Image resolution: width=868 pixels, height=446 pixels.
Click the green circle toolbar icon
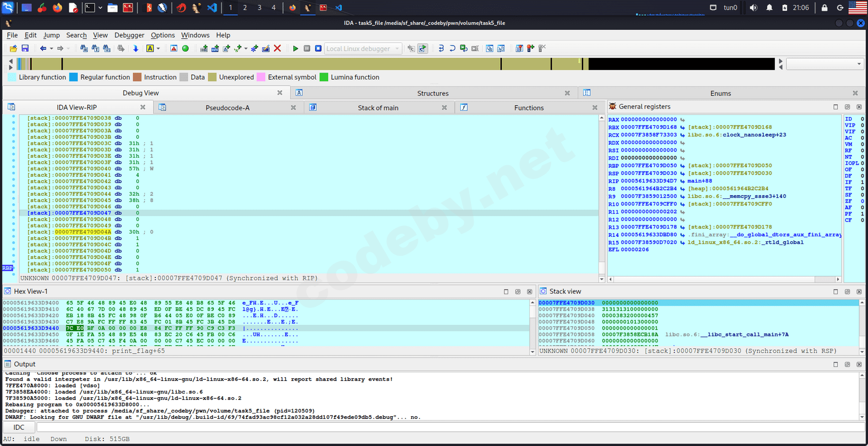(186, 49)
